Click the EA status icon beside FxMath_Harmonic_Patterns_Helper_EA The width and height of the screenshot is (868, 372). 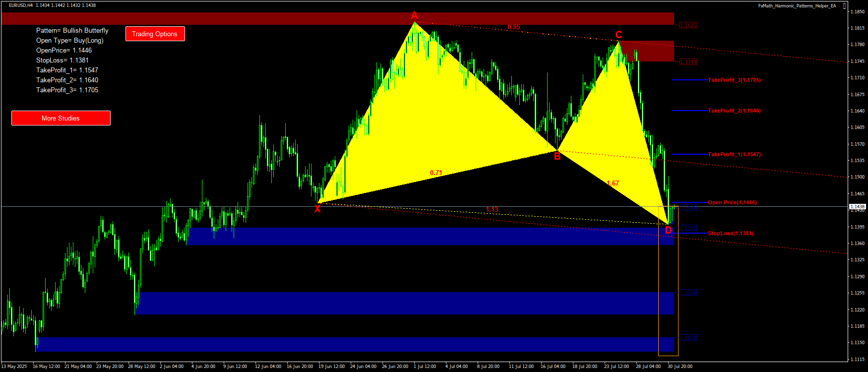pos(845,6)
